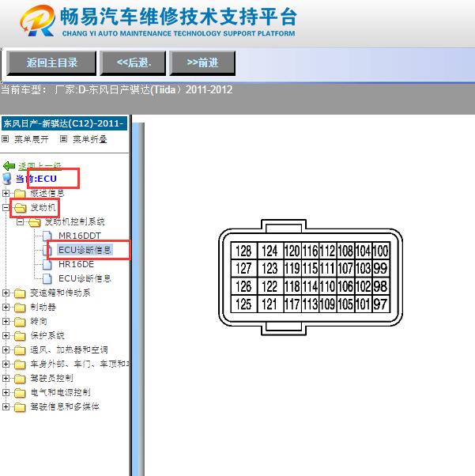Expand the 转向 node
This screenshot has width=475, height=476.
click(x=6, y=321)
